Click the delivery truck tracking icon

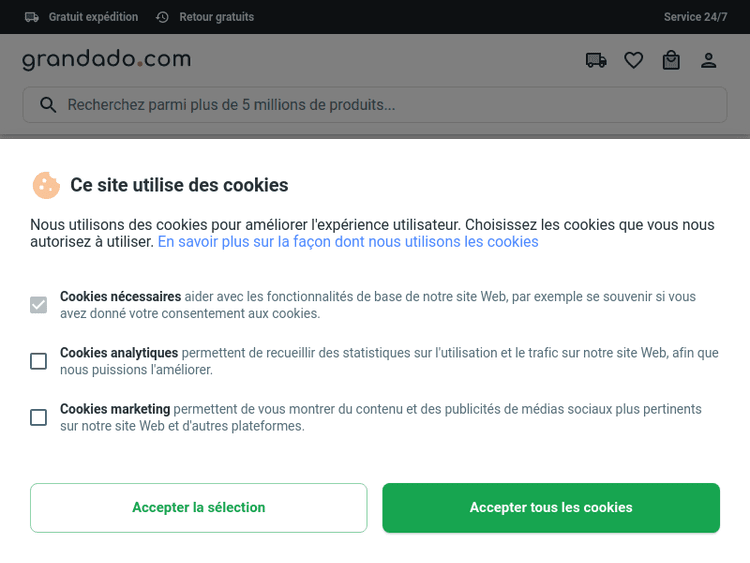click(x=596, y=61)
